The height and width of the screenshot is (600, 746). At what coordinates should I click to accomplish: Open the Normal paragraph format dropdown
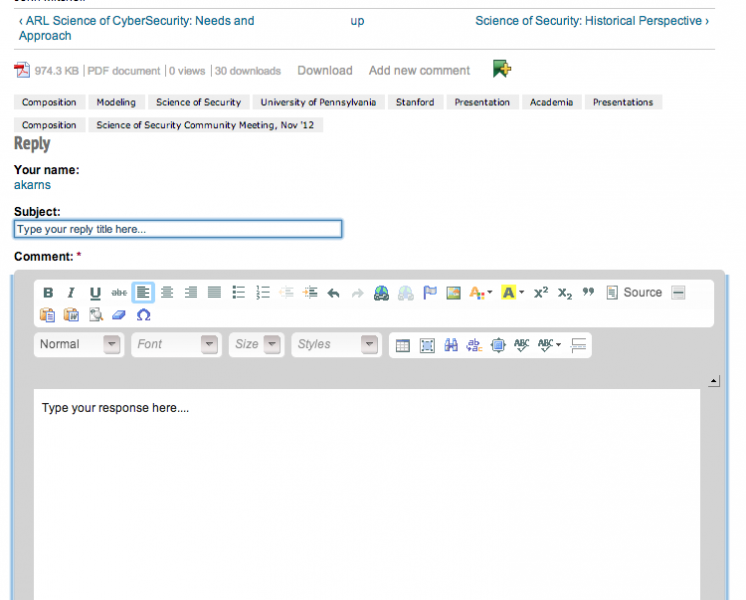click(79, 344)
